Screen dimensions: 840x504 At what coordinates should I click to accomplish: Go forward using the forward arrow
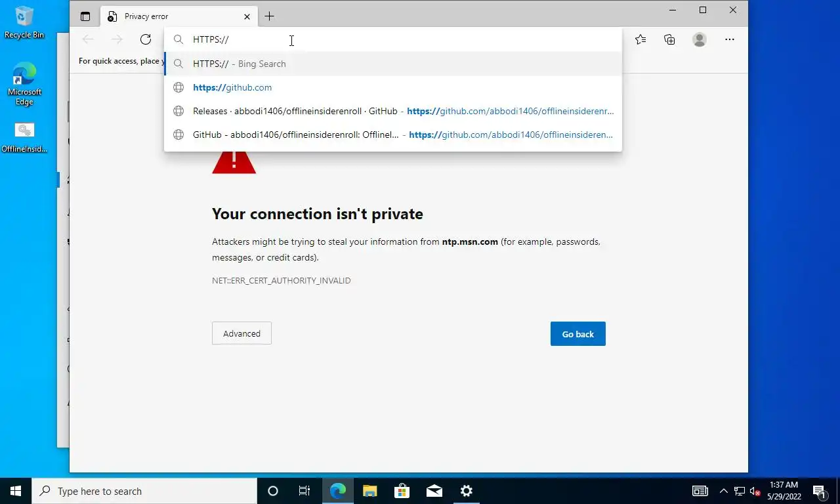[x=117, y=39]
